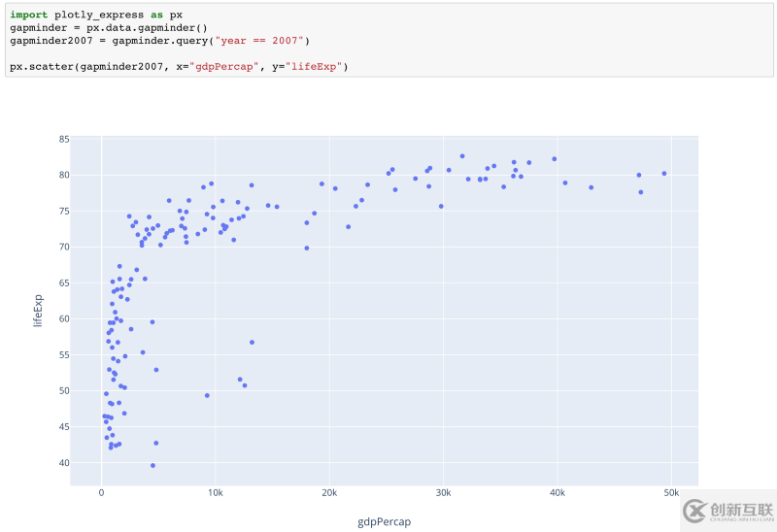Click the lowest data point below lifeExp 40
The height and width of the screenshot is (532, 777).
tap(152, 466)
